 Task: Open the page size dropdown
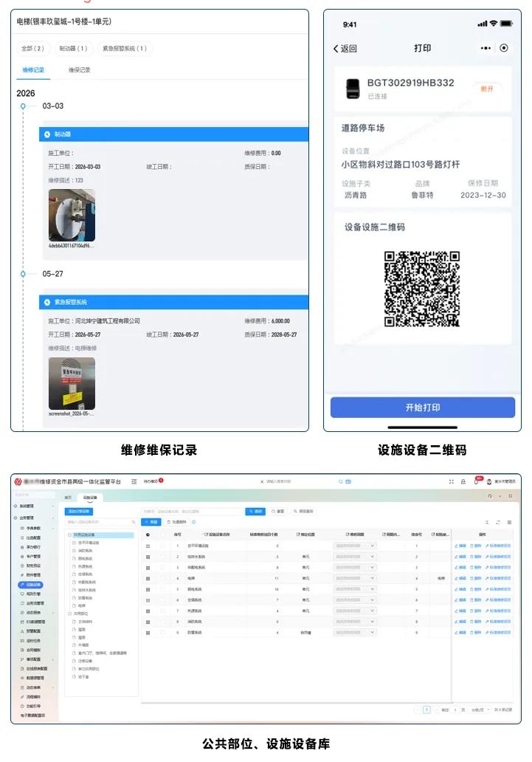[480, 710]
